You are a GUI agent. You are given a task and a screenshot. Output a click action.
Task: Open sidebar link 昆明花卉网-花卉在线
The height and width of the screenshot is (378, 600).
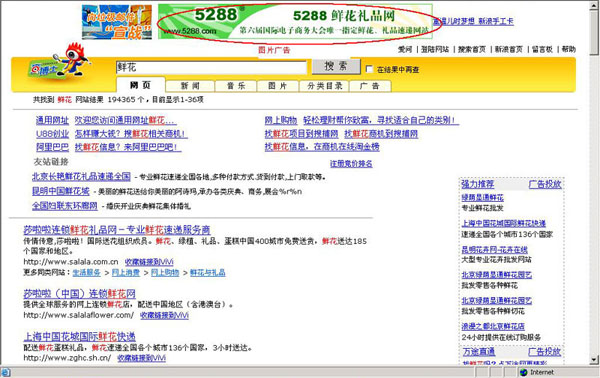494,250
